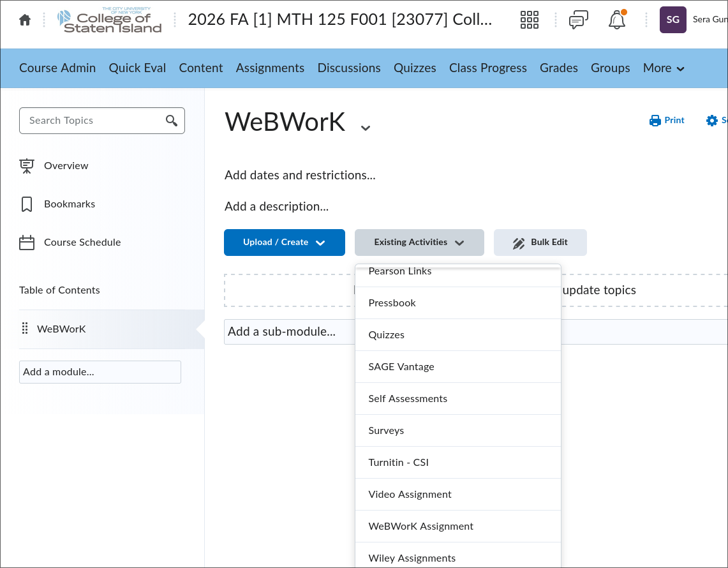Click Add dates and restrictions

[x=300, y=175]
